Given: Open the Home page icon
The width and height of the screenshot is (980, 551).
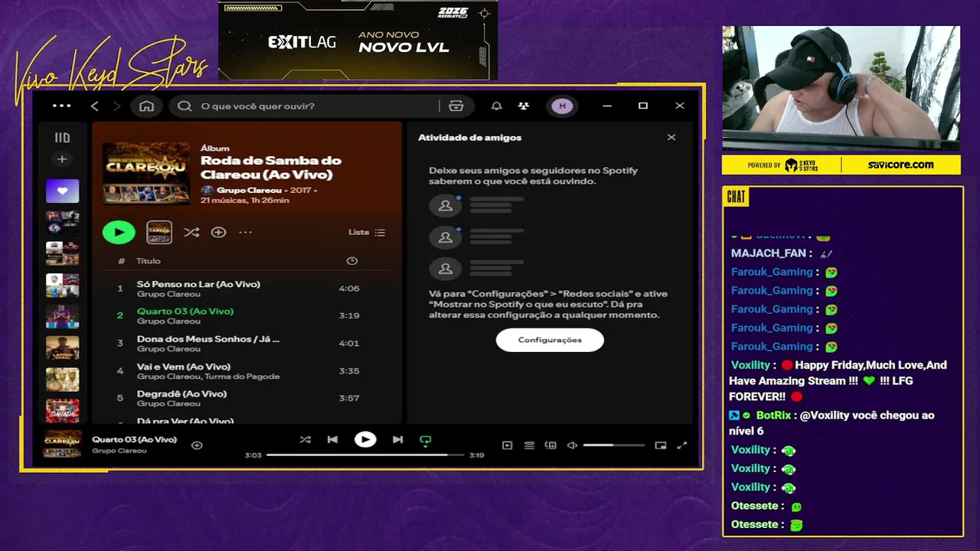Looking at the screenshot, I should pos(146,106).
